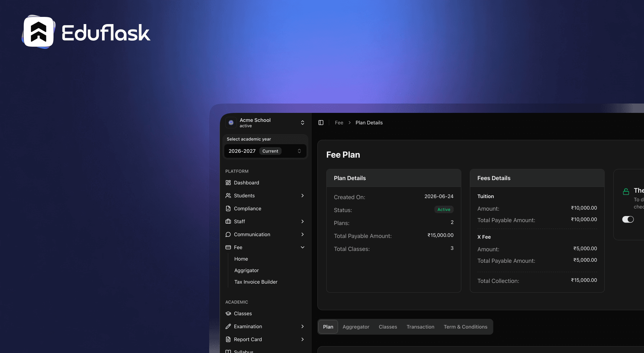Click the Fees Details card header

(x=537, y=178)
